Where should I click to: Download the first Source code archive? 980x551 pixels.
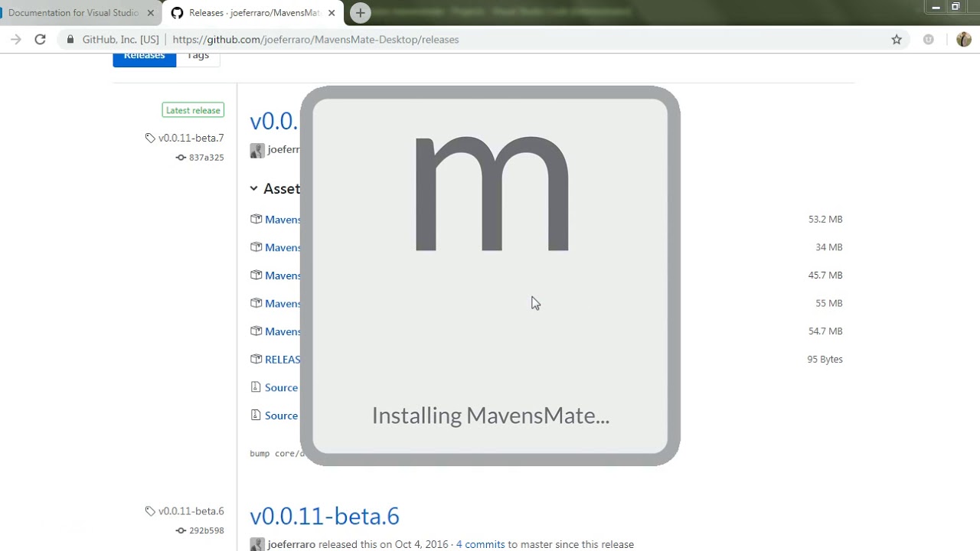click(281, 388)
